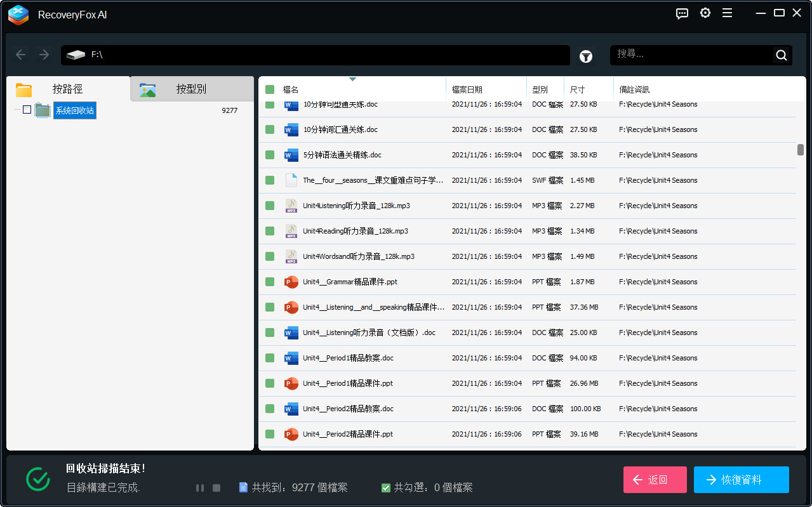This screenshot has width=812, height=507.
Task: Open the F:\ drive path dropdown
Action: click(x=316, y=55)
